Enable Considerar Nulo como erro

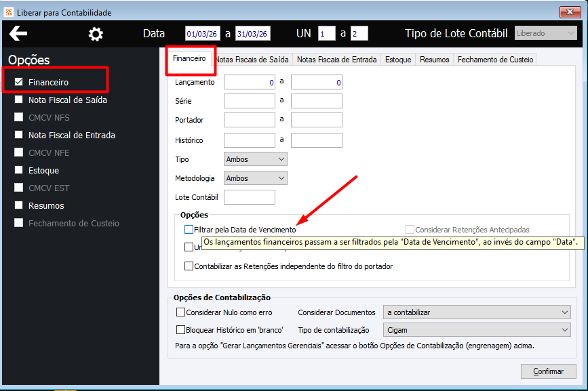pos(181,312)
